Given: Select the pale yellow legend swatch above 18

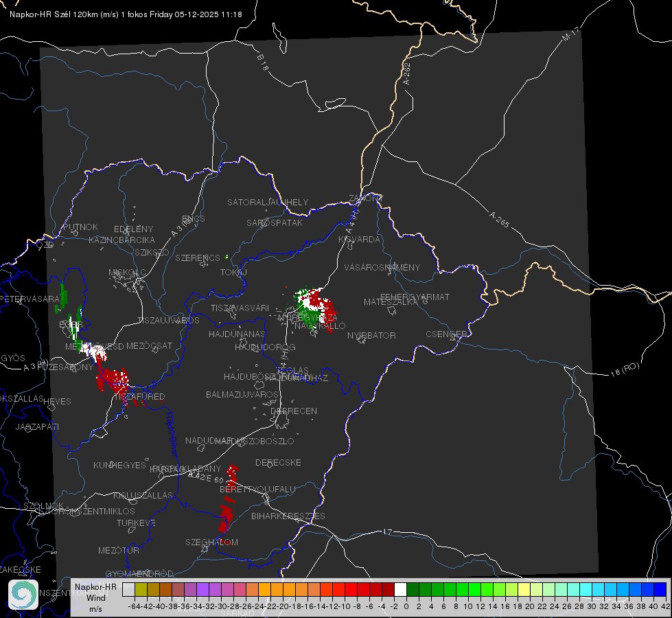Looking at the screenshot, I should pos(524,590).
